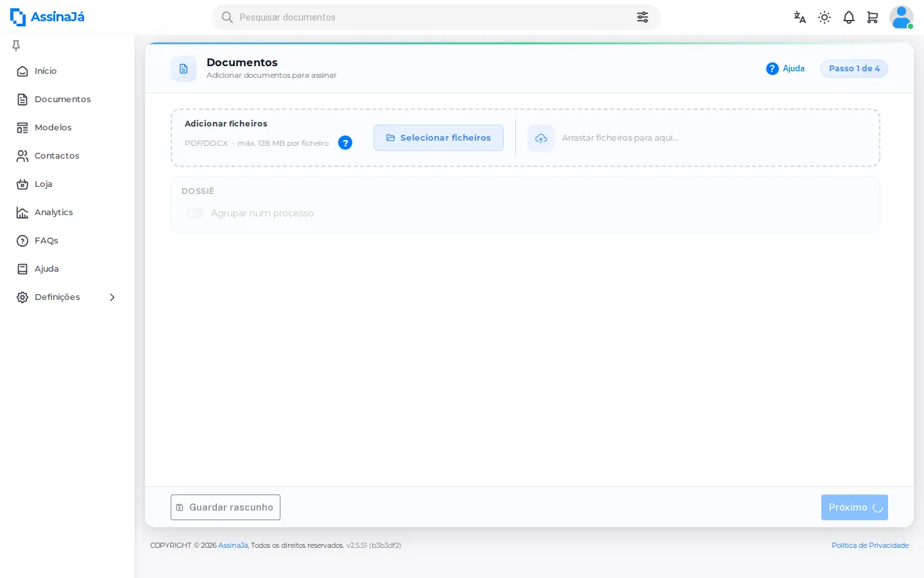Open the shopping cart icon

pyautogui.click(x=873, y=17)
